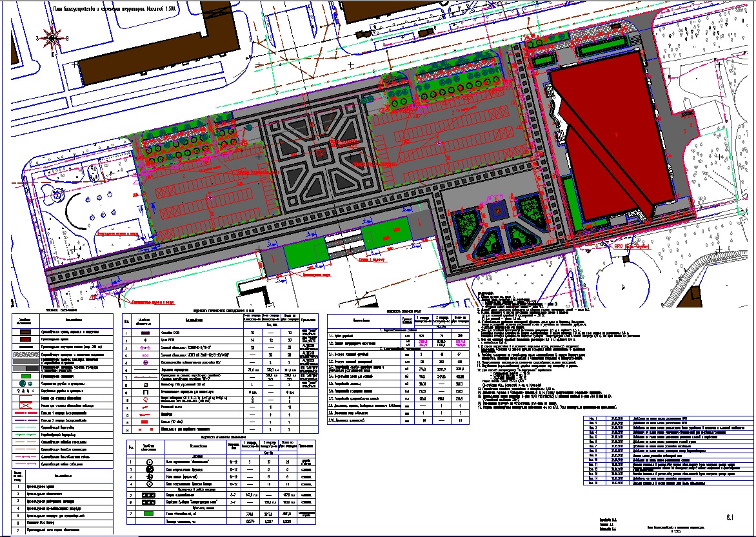
Task: Click the magenta highlighted values in work volumes table
Action: 423,344
